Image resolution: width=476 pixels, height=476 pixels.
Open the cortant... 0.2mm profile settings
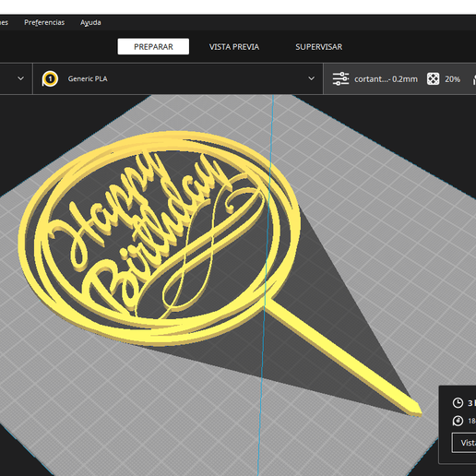pyautogui.click(x=386, y=79)
